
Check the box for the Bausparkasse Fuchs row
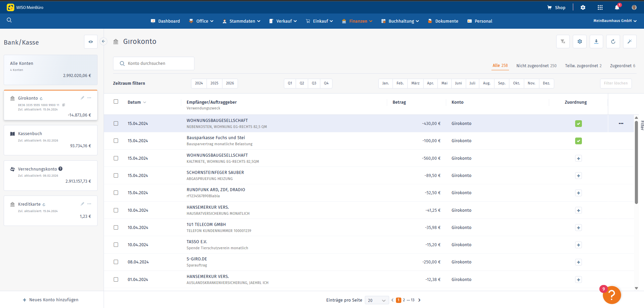(x=116, y=141)
